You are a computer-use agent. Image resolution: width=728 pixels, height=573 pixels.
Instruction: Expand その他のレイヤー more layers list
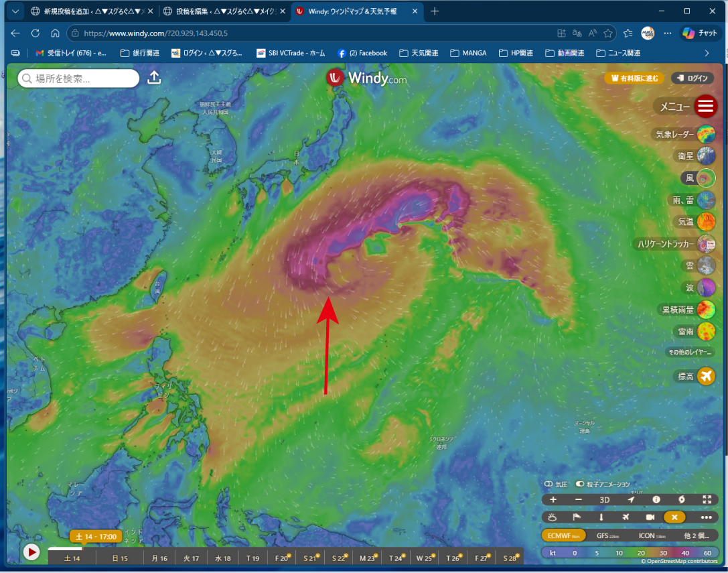[690, 353]
